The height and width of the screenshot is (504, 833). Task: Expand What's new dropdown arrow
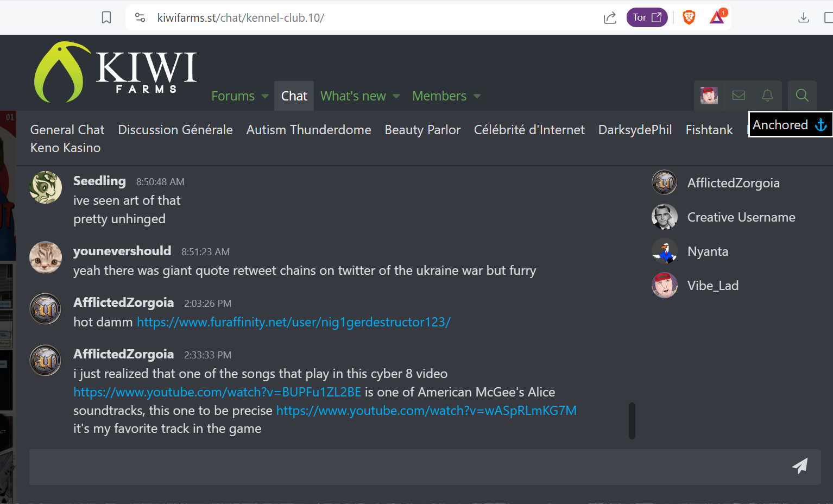pos(396,97)
